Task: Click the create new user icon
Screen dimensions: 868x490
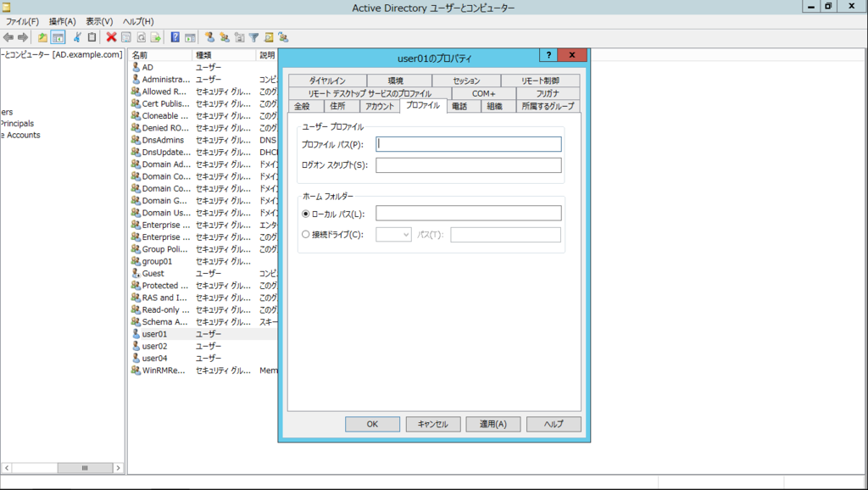Action: pos(209,37)
